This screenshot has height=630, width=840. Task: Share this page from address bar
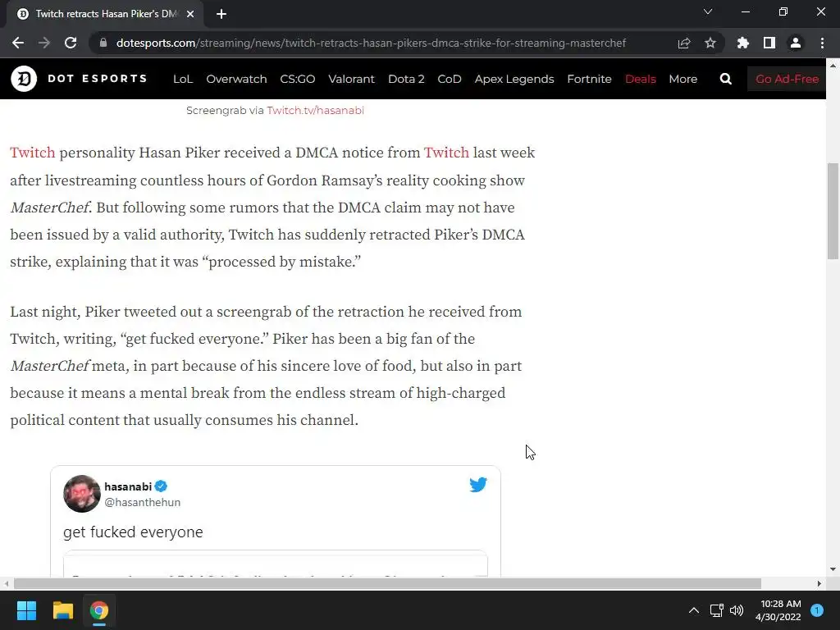[x=684, y=43]
